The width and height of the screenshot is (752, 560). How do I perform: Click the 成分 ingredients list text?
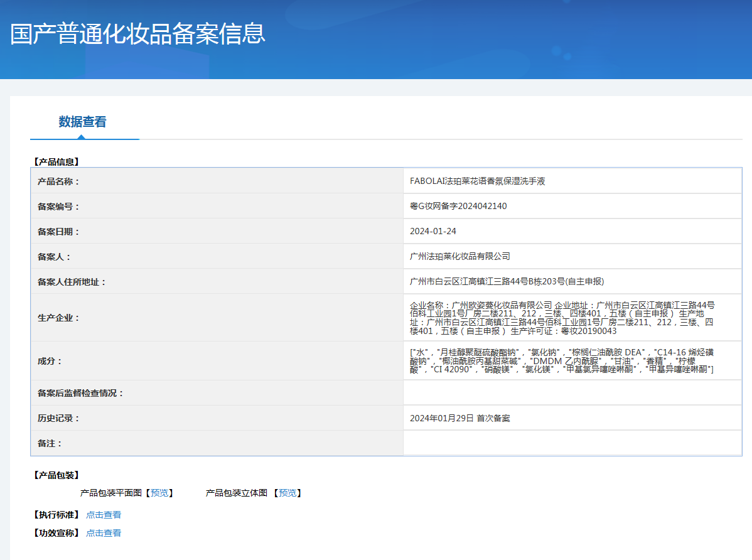562,361
